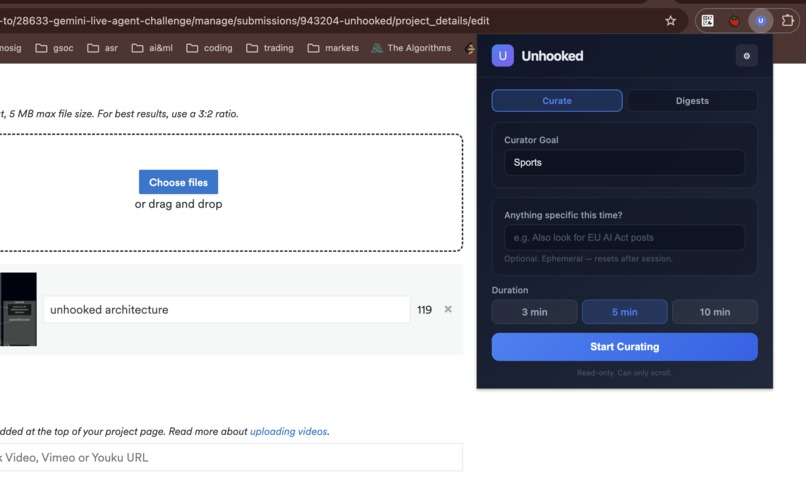Bookmark this page with the star icon
The height and width of the screenshot is (500, 806).
point(670,21)
